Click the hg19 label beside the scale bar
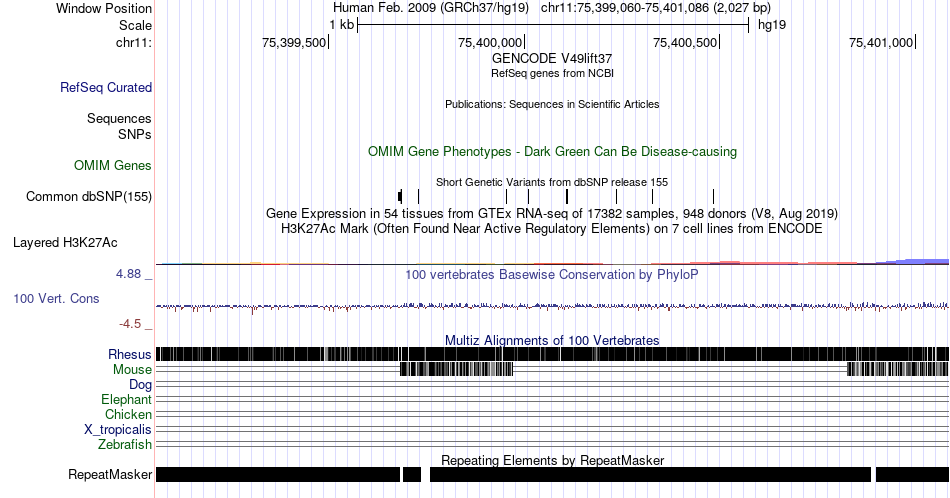This screenshot has height=498, width=950. point(772,25)
